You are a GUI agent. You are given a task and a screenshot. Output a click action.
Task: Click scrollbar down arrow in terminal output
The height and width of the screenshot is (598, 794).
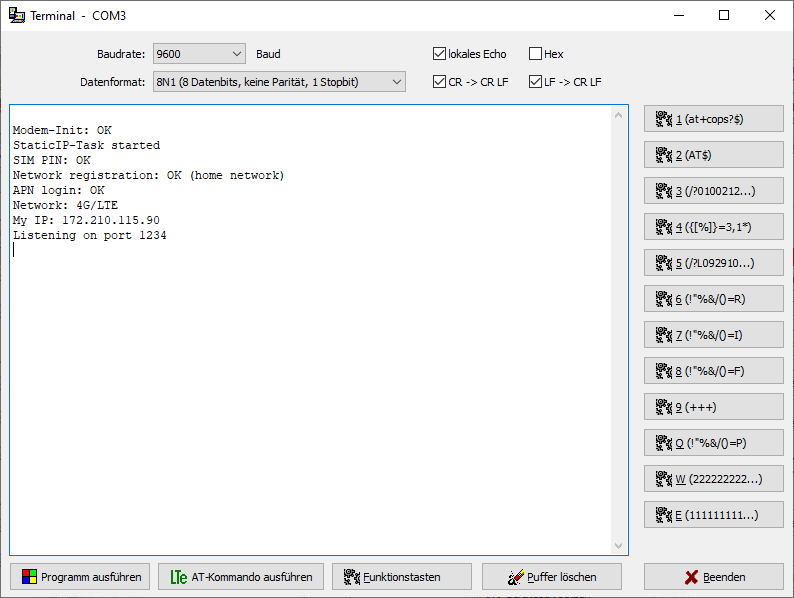(618, 545)
